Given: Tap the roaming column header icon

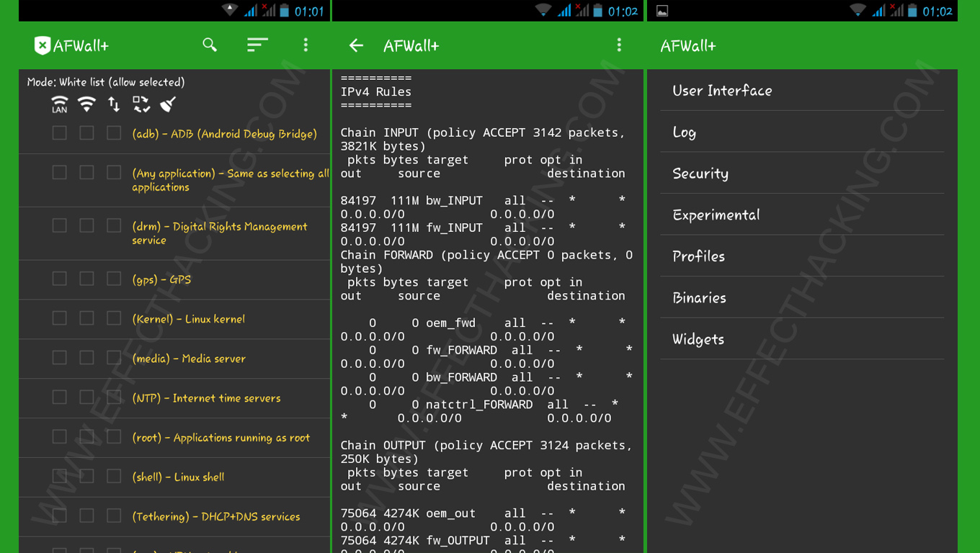Looking at the screenshot, I should pos(141,104).
